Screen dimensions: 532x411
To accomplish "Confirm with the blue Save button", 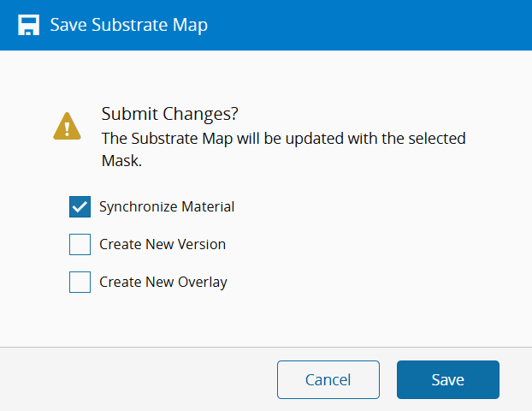I will coord(447,380).
